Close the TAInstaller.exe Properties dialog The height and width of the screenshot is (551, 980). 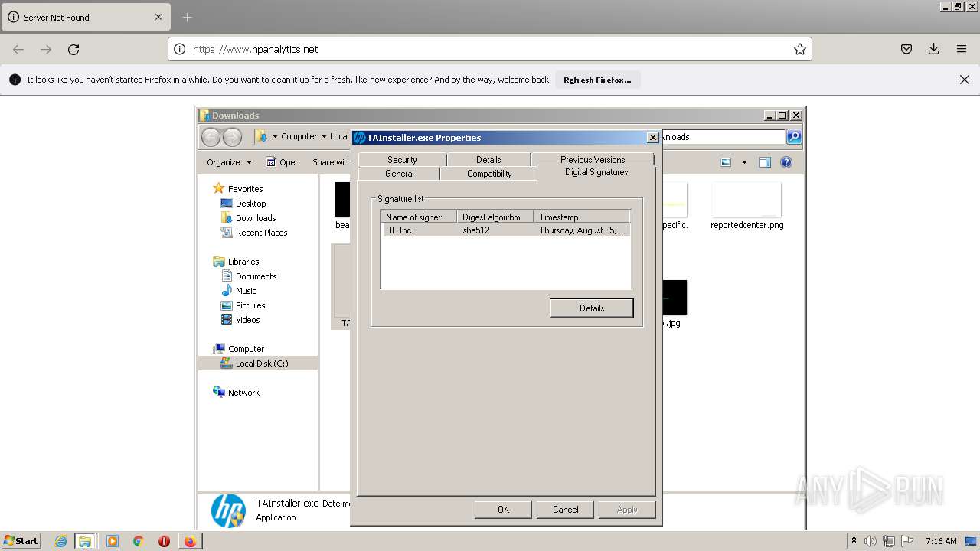[652, 138]
